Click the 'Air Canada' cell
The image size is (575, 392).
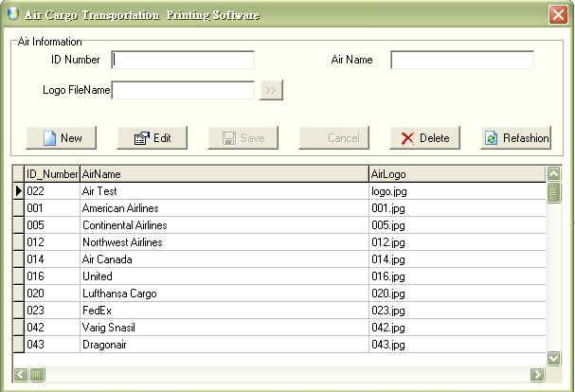tap(225, 259)
